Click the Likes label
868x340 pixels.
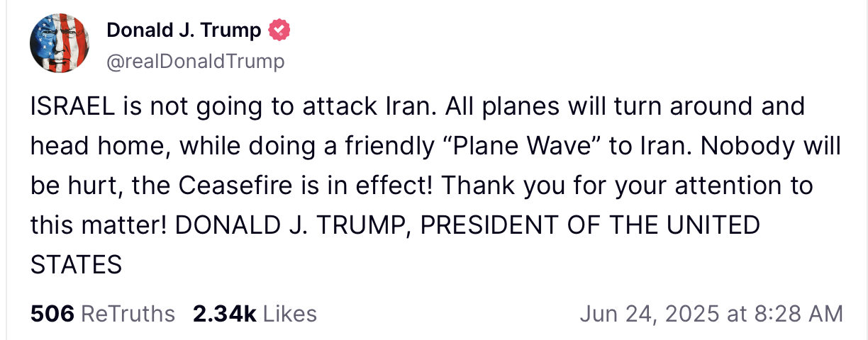(x=290, y=313)
